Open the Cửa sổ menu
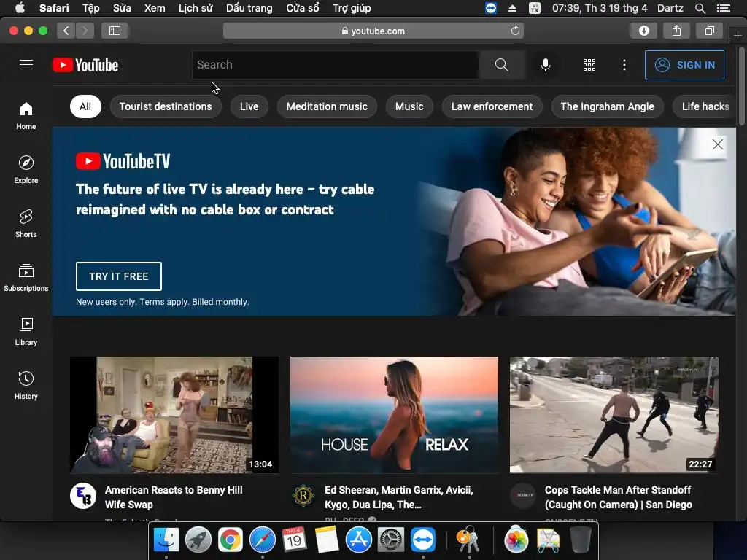Image resolution: width=747 pixels, height=560 pixels. tap(303, 8)
